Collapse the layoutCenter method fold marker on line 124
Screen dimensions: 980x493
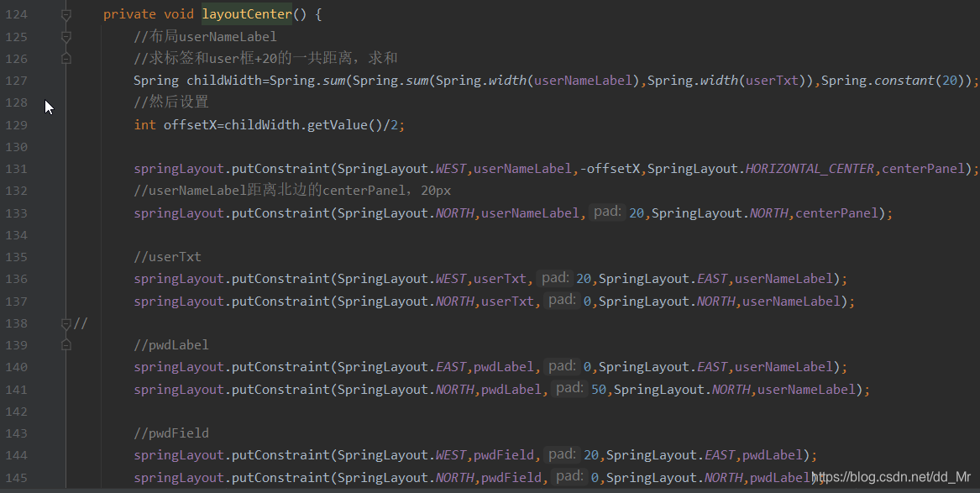point(66,14)
